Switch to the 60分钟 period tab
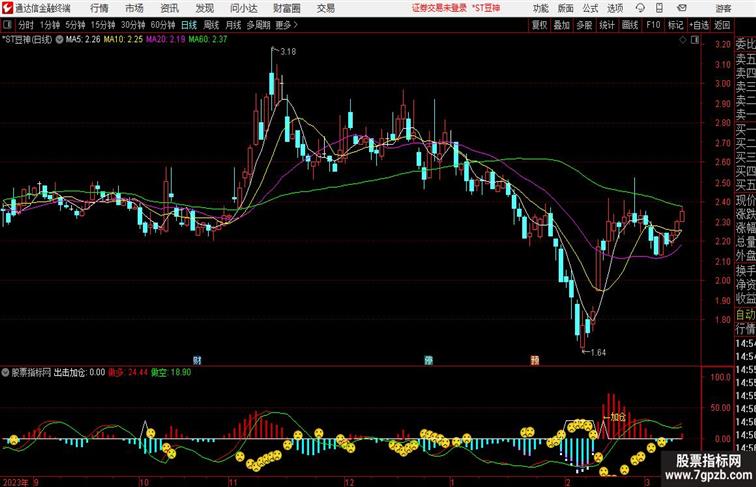 point(162,25)
